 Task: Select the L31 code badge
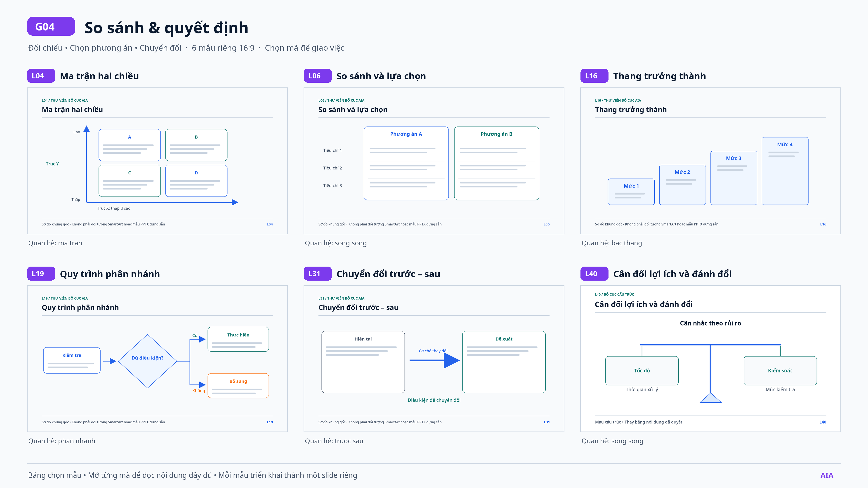coord(317,273)
